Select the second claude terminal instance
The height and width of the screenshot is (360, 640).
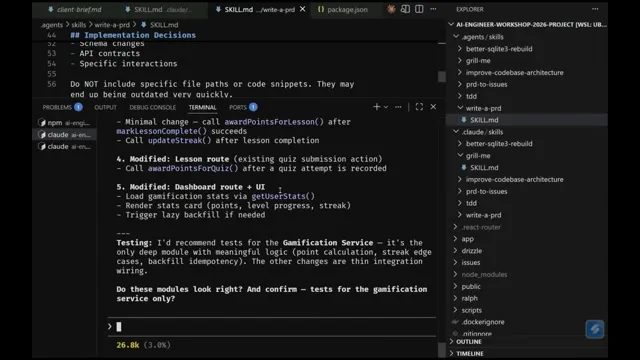click(x=64, y=147)
